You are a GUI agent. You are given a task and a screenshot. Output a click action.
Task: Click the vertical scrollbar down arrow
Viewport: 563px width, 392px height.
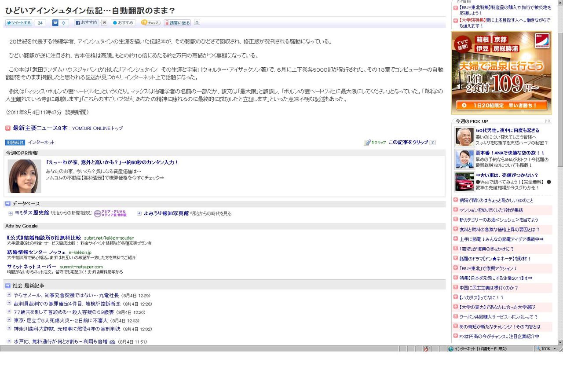[560, 342]
